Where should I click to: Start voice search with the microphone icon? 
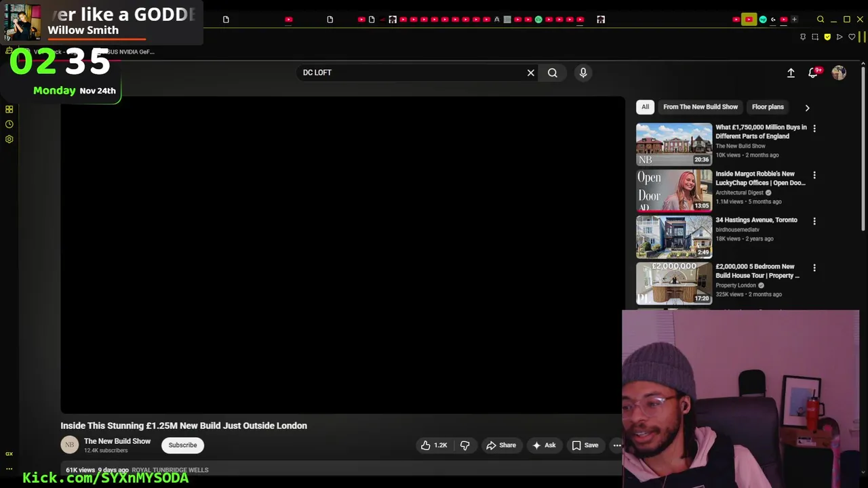(x=583, y=73)
